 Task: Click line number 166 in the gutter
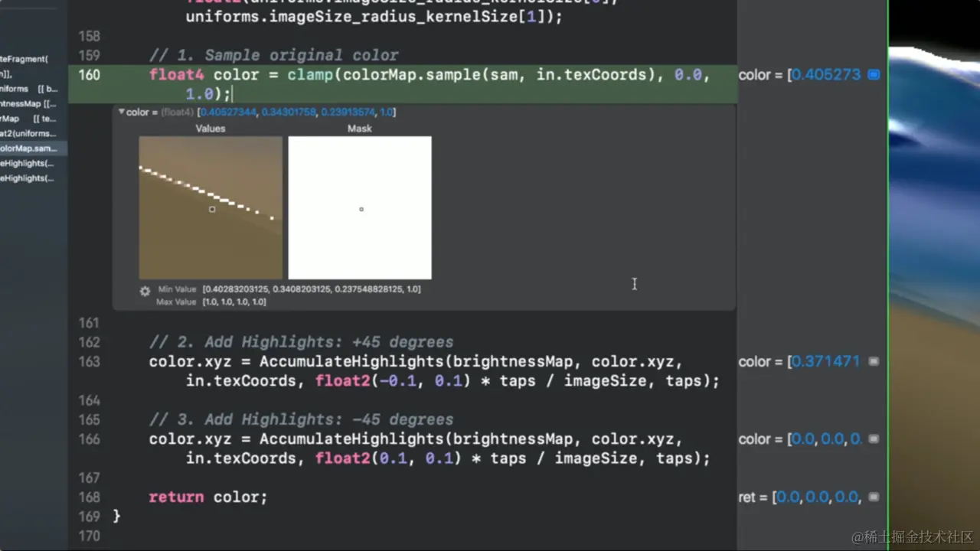90,439
